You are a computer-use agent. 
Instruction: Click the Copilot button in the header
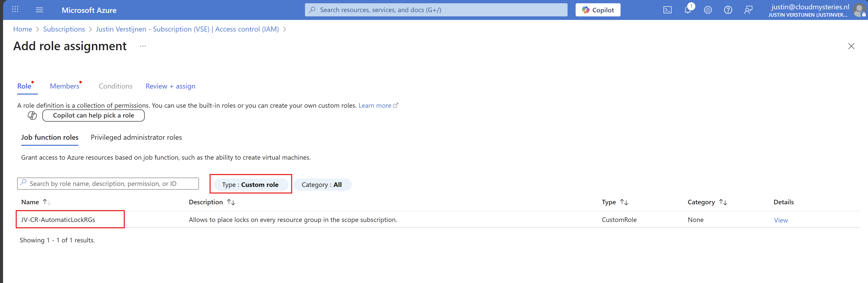(598, 10)
